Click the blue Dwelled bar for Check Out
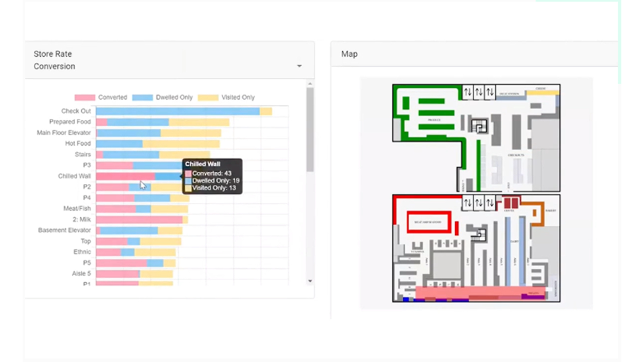The width and height of the screenshot is (644, 362). 178,111
